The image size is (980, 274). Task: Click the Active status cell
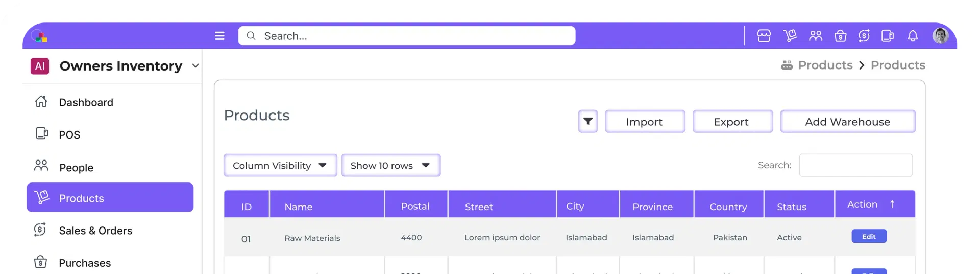click(789, 237)
